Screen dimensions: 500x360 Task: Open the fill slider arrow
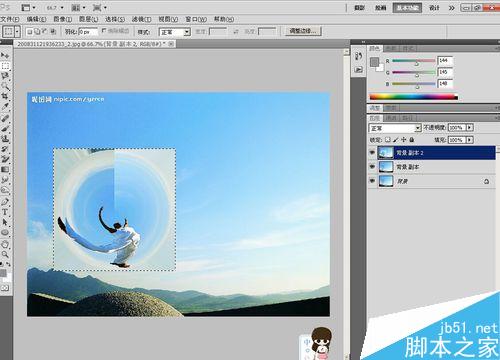tap(470, 140)
